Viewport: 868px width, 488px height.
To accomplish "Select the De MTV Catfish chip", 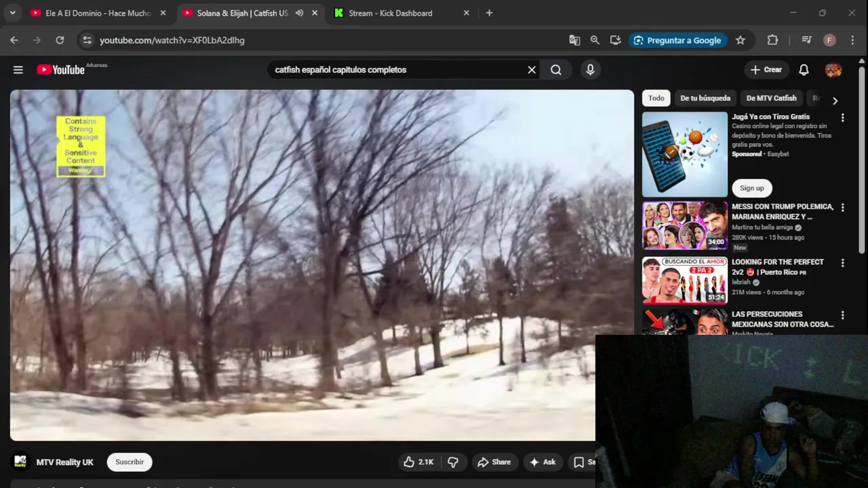I will coord(772,98).
